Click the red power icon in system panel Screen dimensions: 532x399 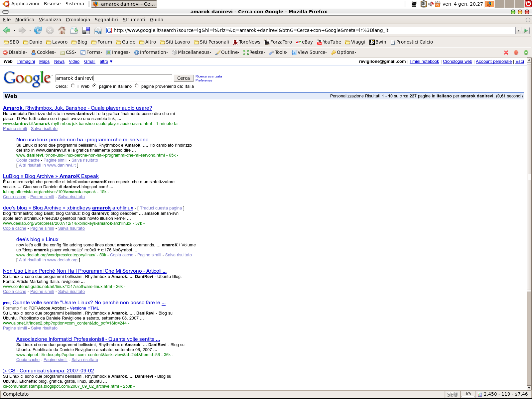[x=528, y=4]
